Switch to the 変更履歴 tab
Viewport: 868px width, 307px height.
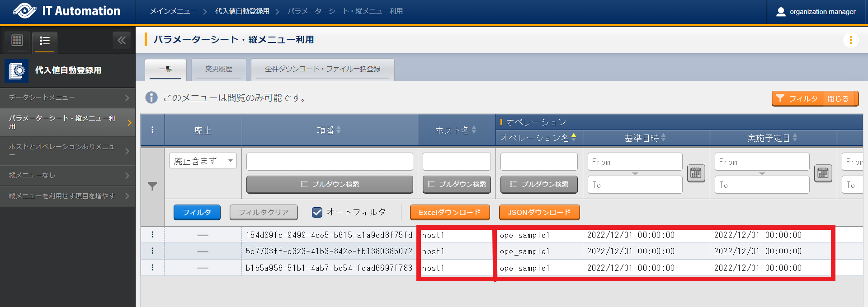[218, 69]
